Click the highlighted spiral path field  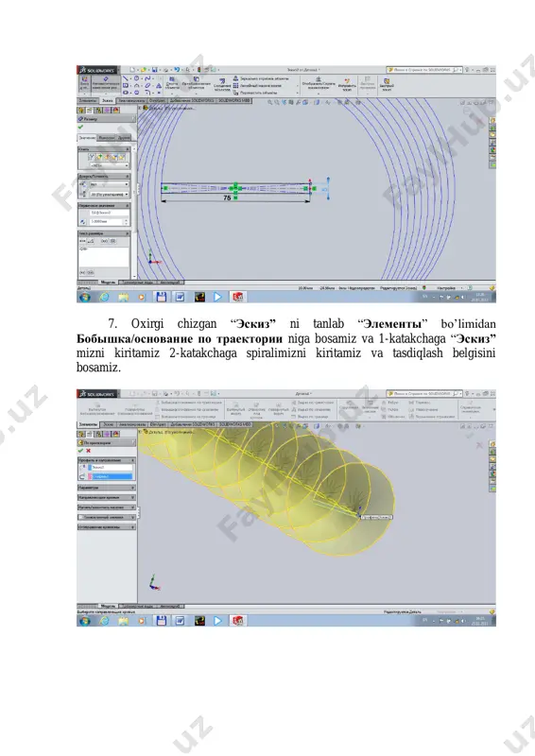tap(111, 476)
